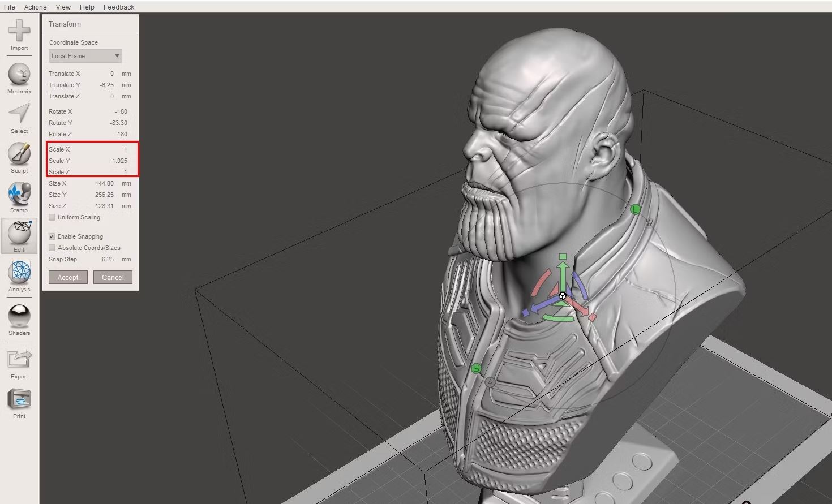Click the green S marker on the model
This screenshot has width=832, height=504.
(477, 369)
